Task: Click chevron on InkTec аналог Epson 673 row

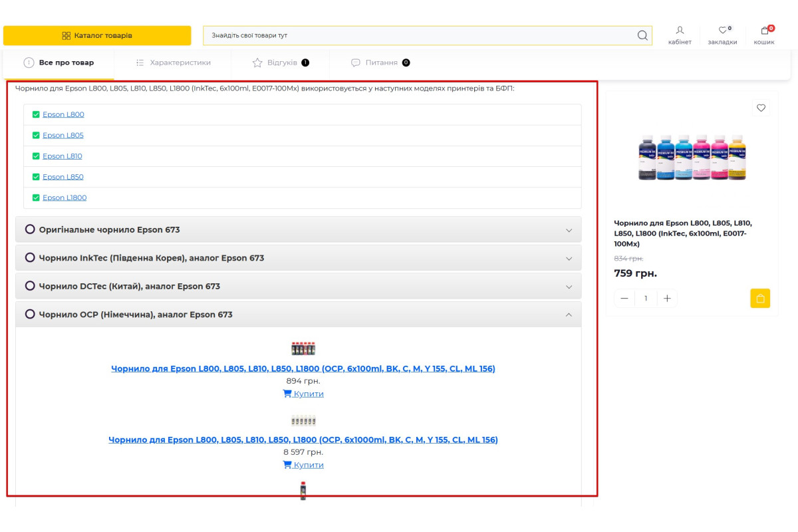Action: (569, 259)
